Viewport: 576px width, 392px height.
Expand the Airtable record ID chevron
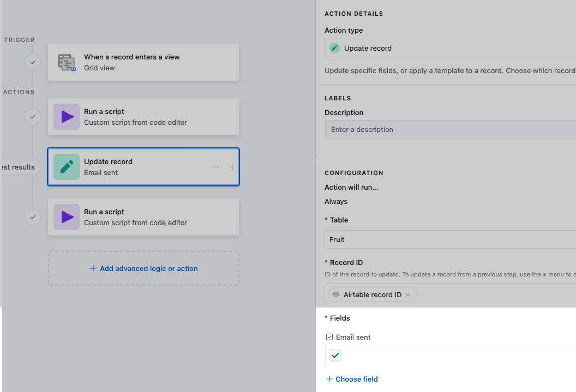(x=408, y=294)
